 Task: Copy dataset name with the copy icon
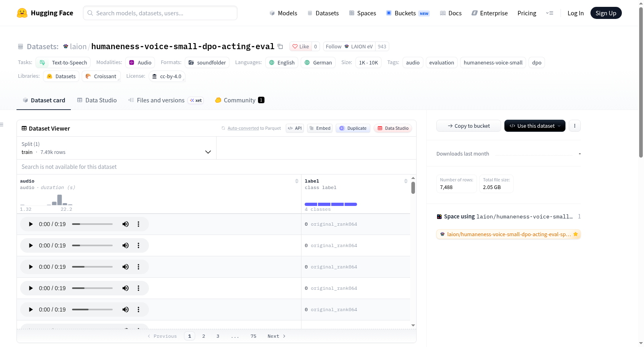click(280, 46)
